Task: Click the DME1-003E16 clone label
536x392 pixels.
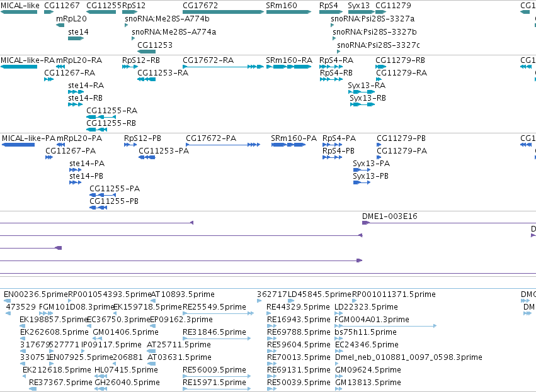Action: tap(390, 216)
